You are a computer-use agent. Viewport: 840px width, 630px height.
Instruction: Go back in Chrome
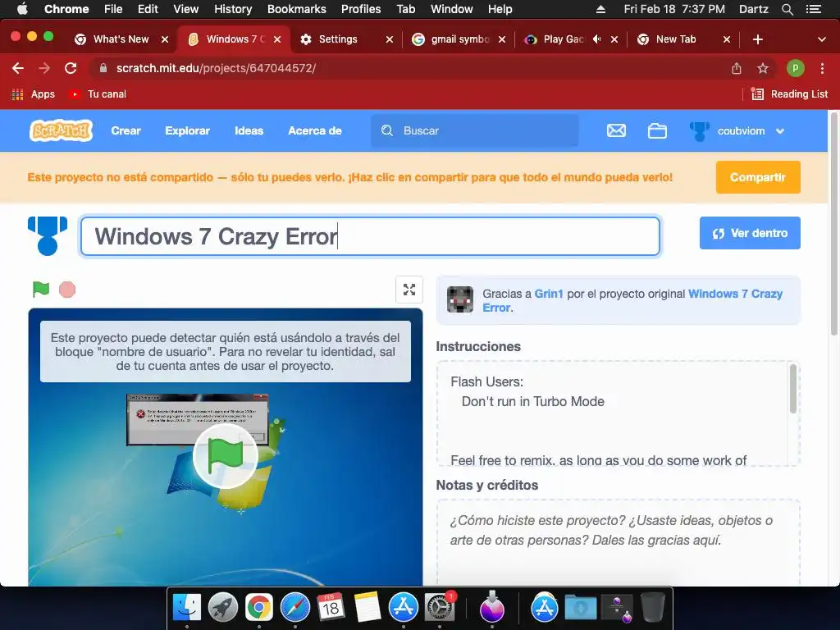[18, 68]
